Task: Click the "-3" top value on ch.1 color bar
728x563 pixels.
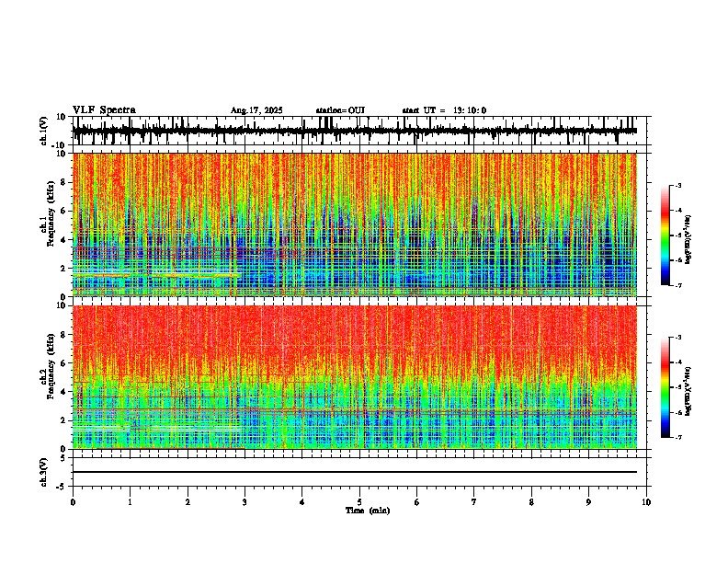Action: click(678, 185)
